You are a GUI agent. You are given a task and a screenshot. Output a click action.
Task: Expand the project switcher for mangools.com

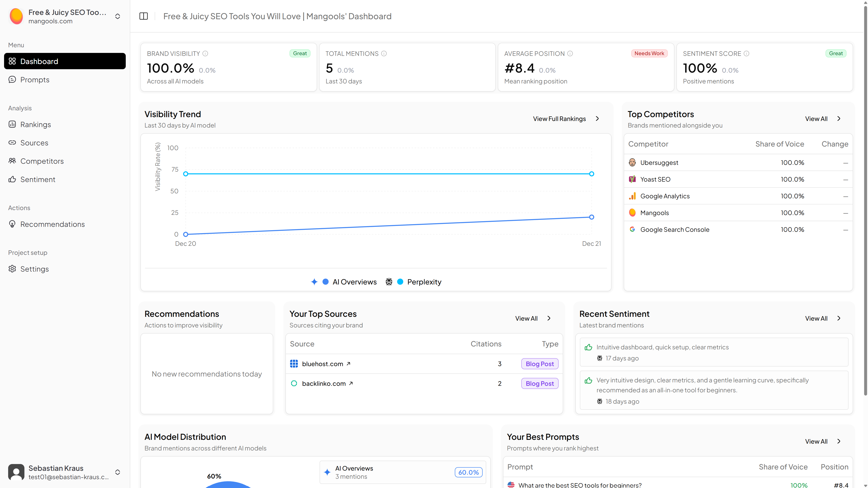(x=118, y=16)
